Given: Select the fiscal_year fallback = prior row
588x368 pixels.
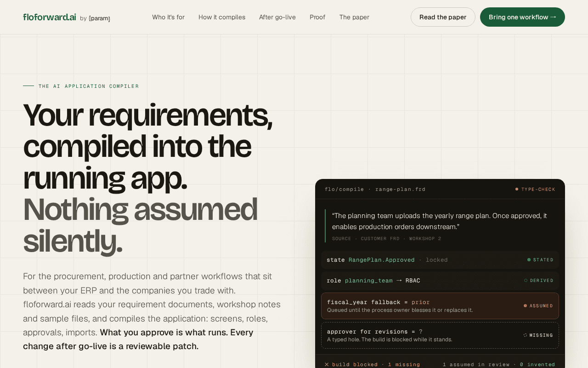Looking at the screenshot, I should click(440, 306).
